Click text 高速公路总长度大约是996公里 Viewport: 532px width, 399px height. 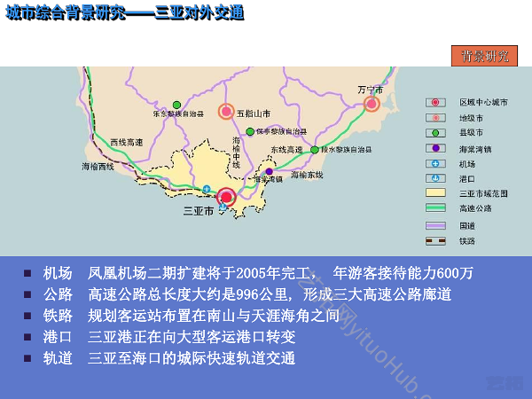coord(188,294)
